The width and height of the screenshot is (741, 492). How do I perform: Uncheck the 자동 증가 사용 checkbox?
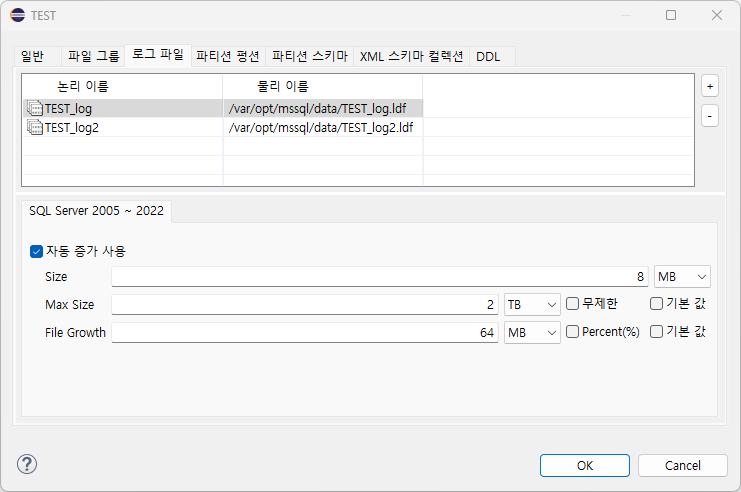click(x=36, y=251)
